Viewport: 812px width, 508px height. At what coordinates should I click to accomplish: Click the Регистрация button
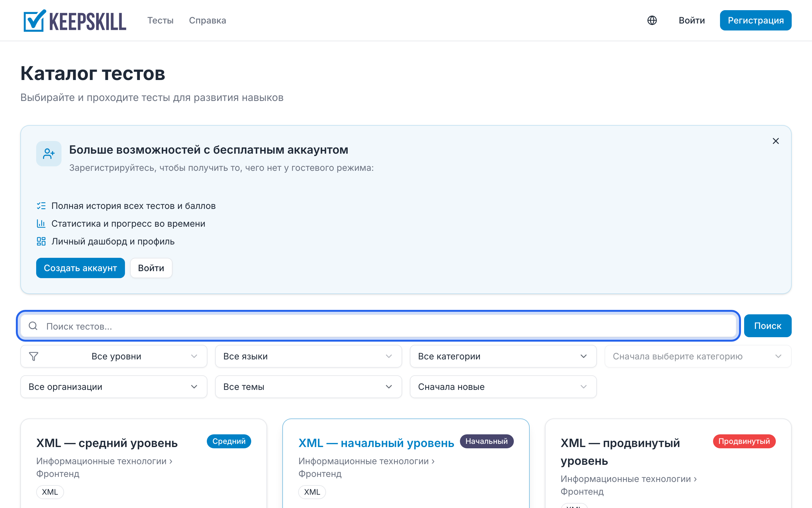pos(756,21)
